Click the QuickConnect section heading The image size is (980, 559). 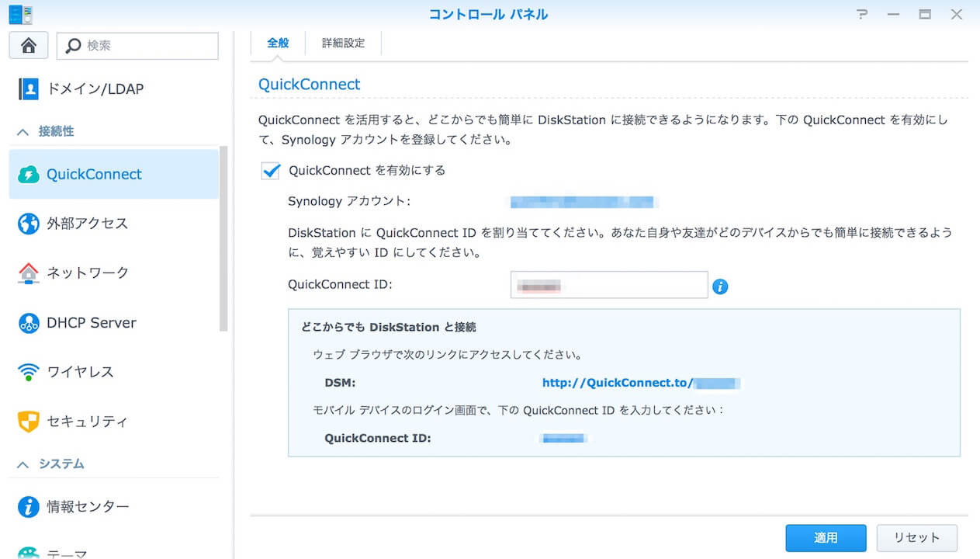tap(310, 84)
